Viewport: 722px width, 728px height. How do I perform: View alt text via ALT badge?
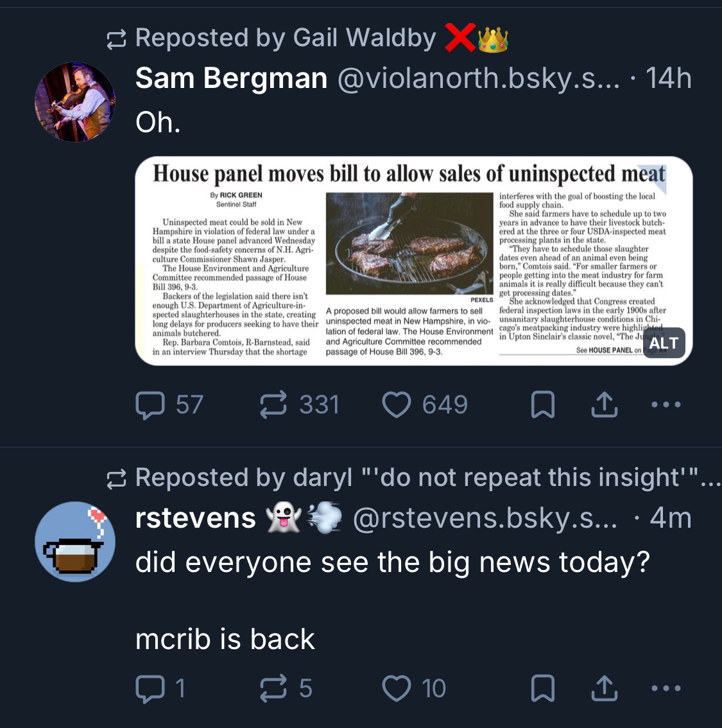click(664, 343)
